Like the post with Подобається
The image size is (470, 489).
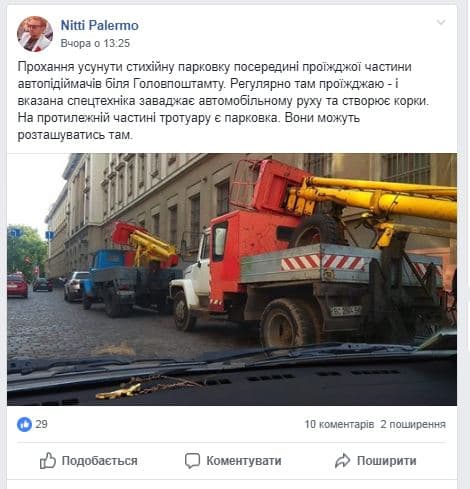89,461
